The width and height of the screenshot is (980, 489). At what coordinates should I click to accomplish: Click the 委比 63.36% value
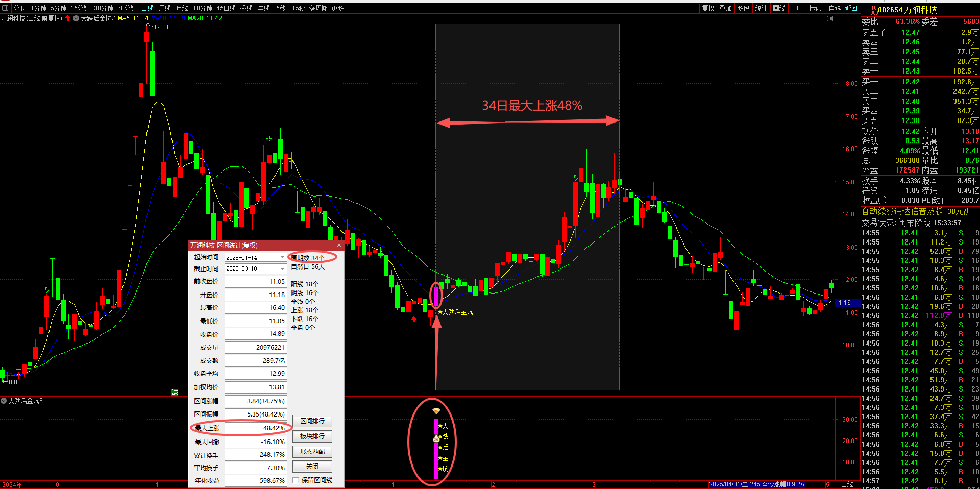coord(908,21)
